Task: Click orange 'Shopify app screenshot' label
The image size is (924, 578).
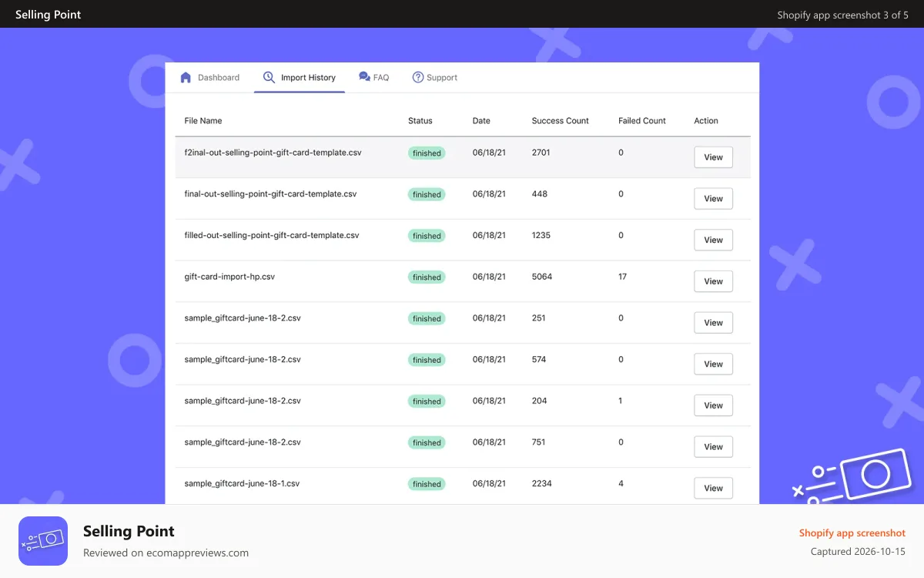Action: point(852,533)
